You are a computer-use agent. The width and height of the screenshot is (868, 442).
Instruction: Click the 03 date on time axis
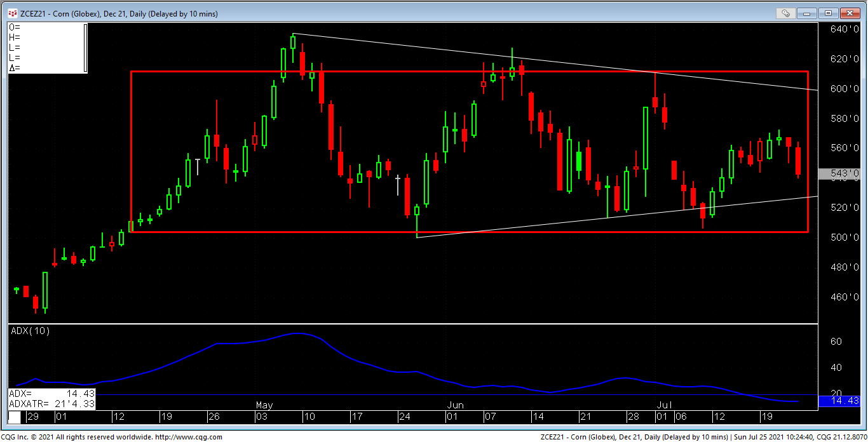(261, 417)
